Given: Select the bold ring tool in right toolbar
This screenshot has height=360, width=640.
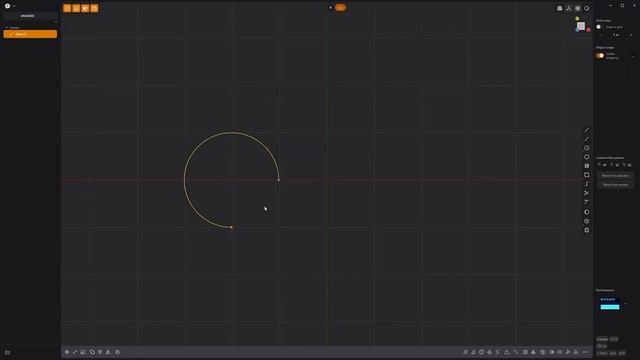Looking at the screenshot, I should (x=587, y=212).
